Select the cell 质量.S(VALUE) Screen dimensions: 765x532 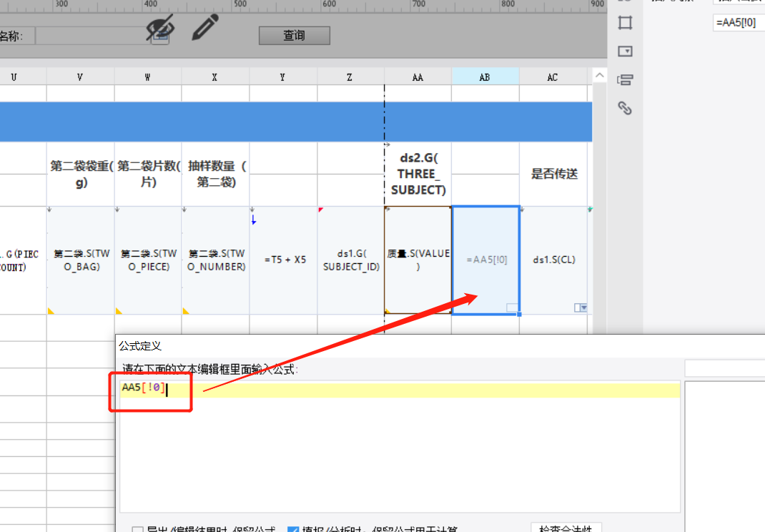[x=418, y=260]
